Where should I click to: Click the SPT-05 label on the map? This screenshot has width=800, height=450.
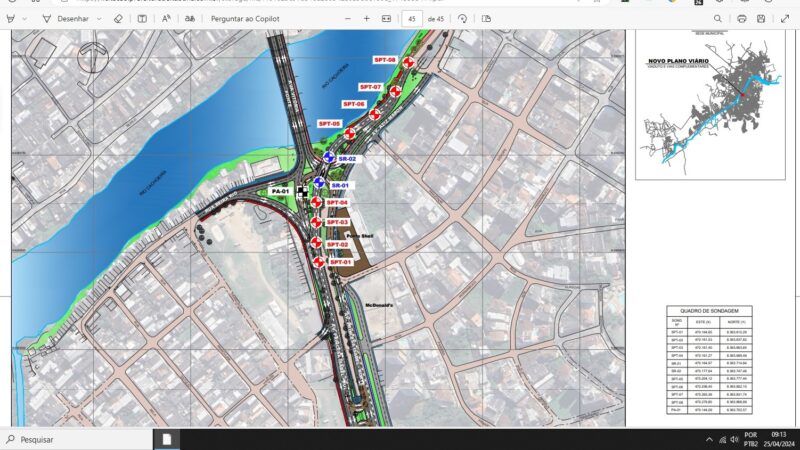click(x=329, y=124)
